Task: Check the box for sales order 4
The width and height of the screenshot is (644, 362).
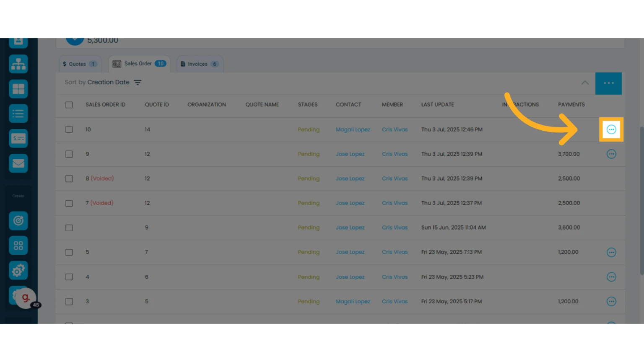Action: [x=69, y=277]
